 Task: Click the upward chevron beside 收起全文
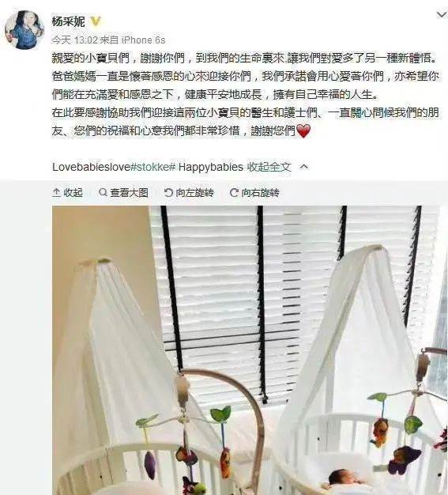(304, 167)
